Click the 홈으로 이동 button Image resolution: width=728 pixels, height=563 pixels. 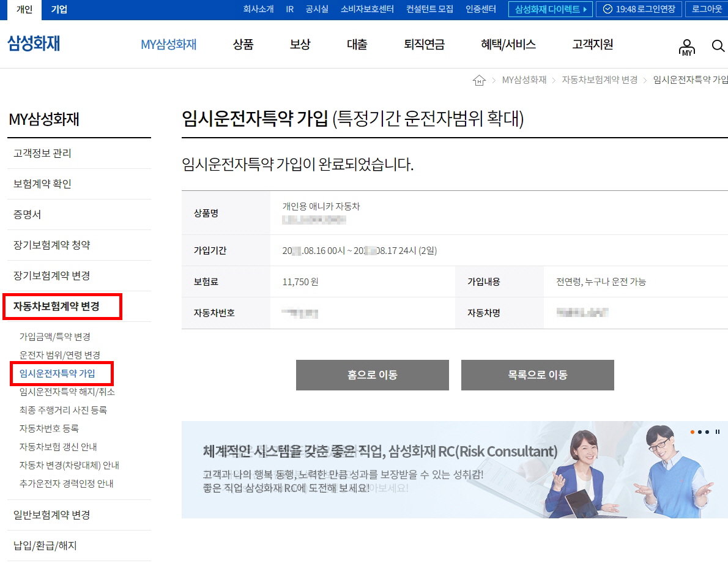point(373,375)
